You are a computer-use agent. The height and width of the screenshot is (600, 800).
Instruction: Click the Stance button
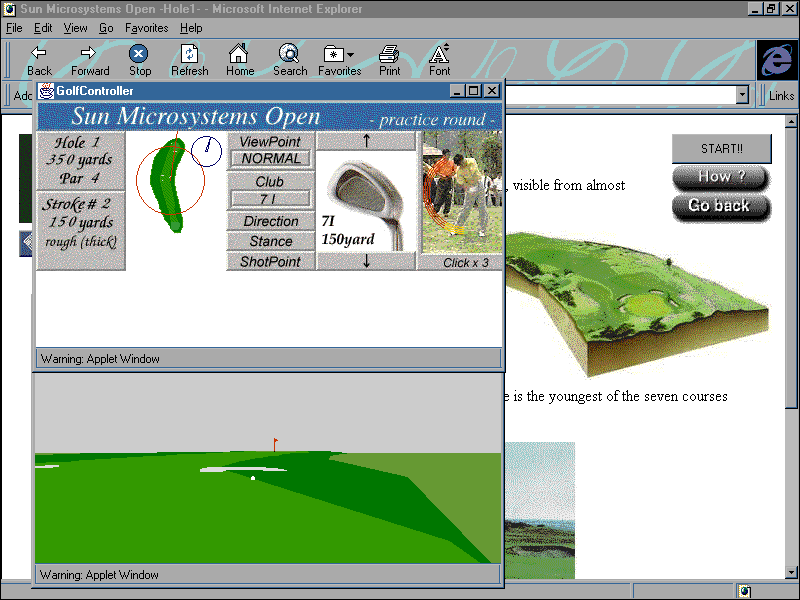click(271, 241)
